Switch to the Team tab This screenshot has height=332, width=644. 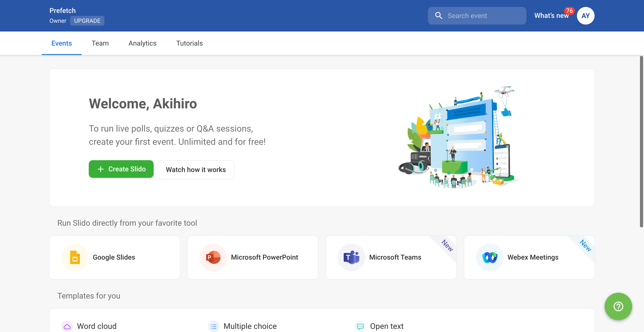100,43
